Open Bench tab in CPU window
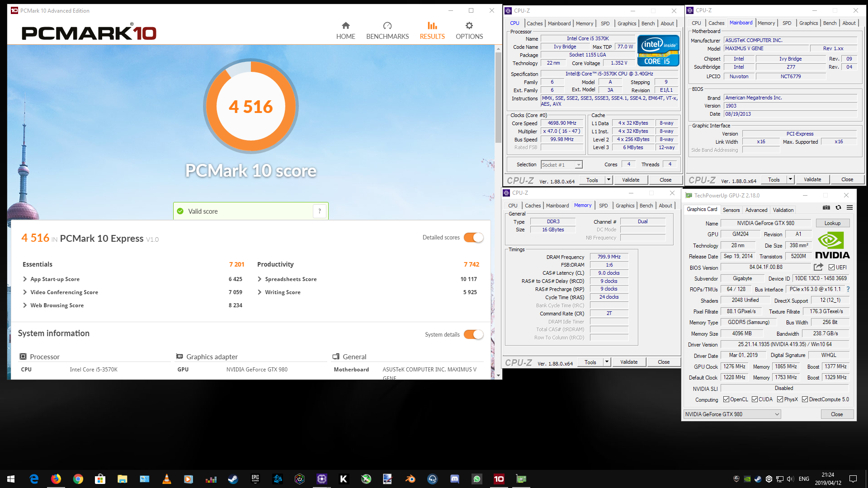Image resolution: width=868 pixels, height=488 pixels. [x=648, y=23]
